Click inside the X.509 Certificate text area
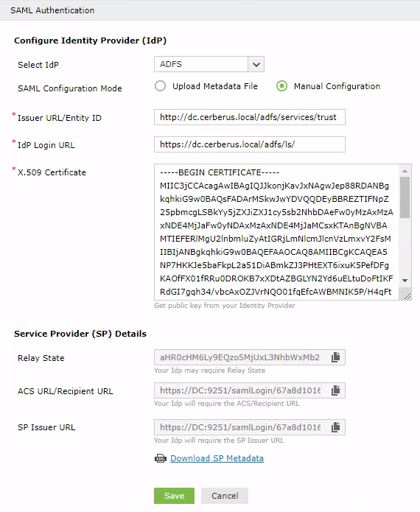 [276, 232]
